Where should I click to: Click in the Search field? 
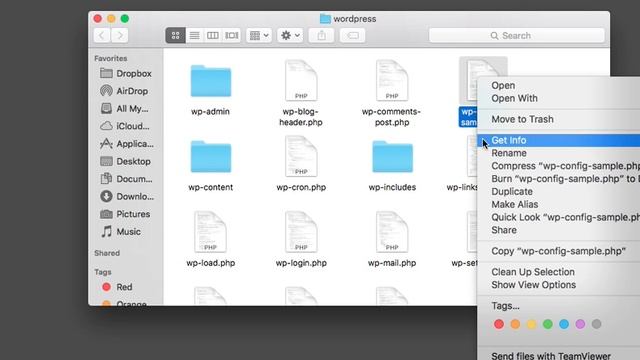[x=517, y=36]
